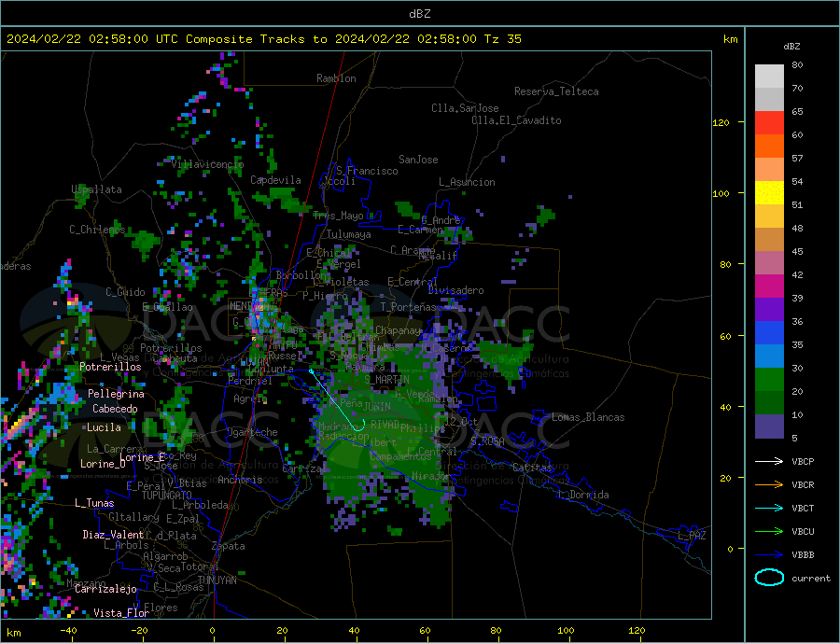Click the 30 dBZ bright green swatch
Viewport: 840px width, 643px height.
(769, 380)
